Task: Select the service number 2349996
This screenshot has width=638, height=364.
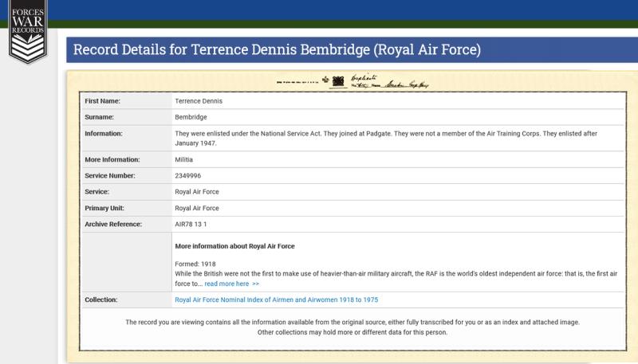Action: [188, 175]
